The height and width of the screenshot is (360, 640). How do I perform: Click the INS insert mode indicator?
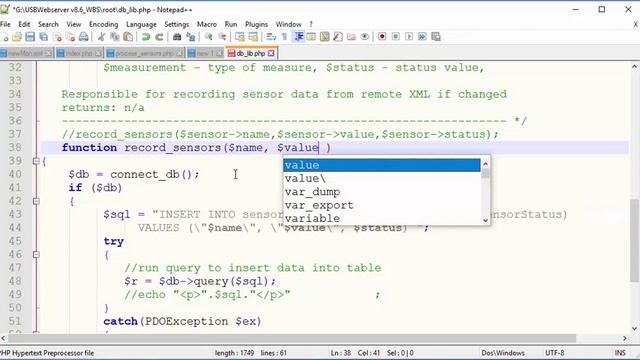[620, 353]
